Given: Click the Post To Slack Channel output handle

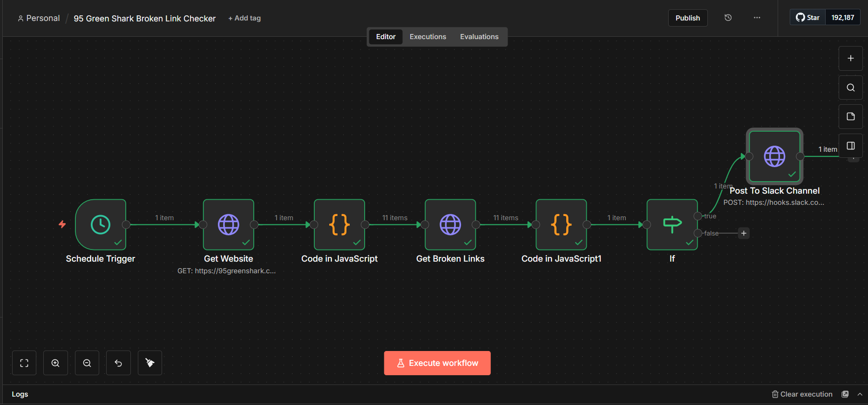Looking at the screenshot, I should click(800, 156).
